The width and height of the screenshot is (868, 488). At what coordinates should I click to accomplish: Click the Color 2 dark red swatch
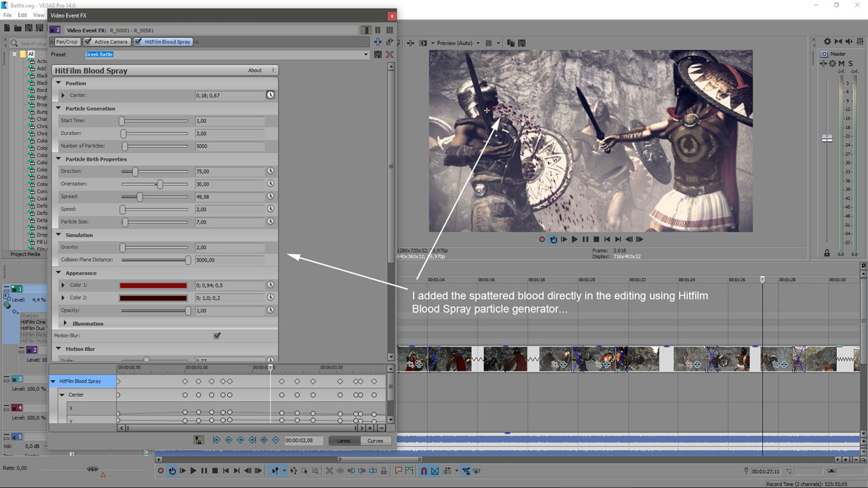coord(153,298)
